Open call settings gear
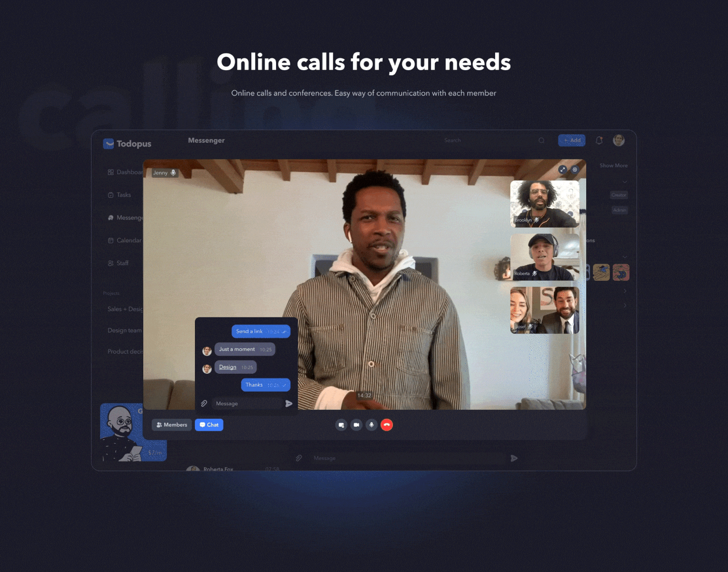728x572 pixels. 575,169
